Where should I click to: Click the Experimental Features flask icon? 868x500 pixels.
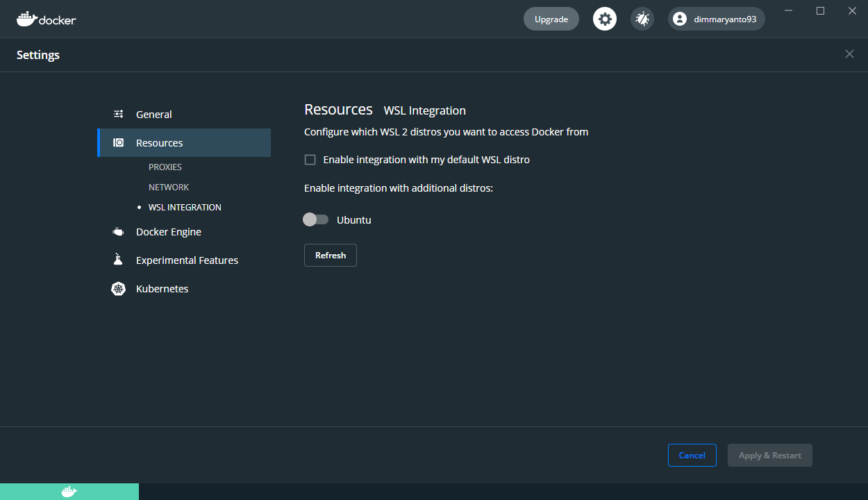118,260
